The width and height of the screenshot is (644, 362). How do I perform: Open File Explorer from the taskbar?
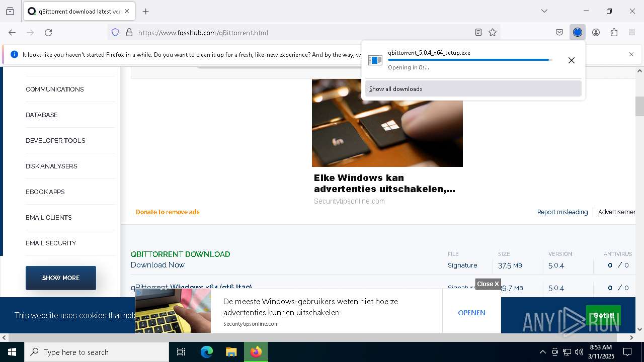(x=231, y=352)
